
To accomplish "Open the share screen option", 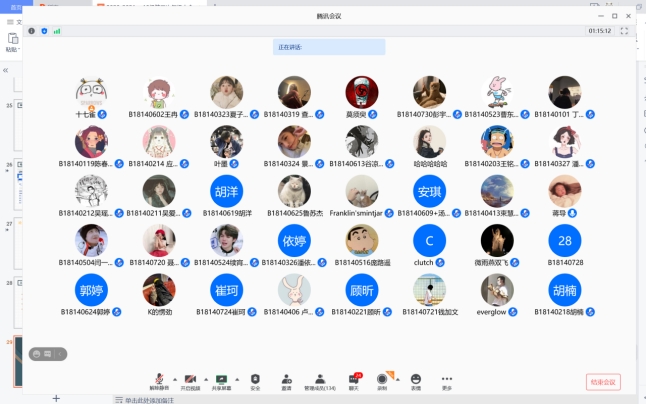I will click(x=220, y=379).
